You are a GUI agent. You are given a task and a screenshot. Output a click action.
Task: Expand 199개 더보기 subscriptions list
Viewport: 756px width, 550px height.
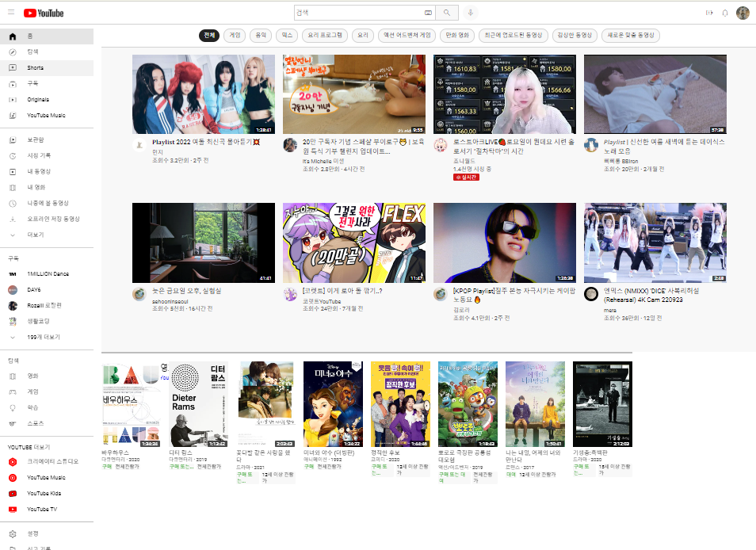coord(47,337)
